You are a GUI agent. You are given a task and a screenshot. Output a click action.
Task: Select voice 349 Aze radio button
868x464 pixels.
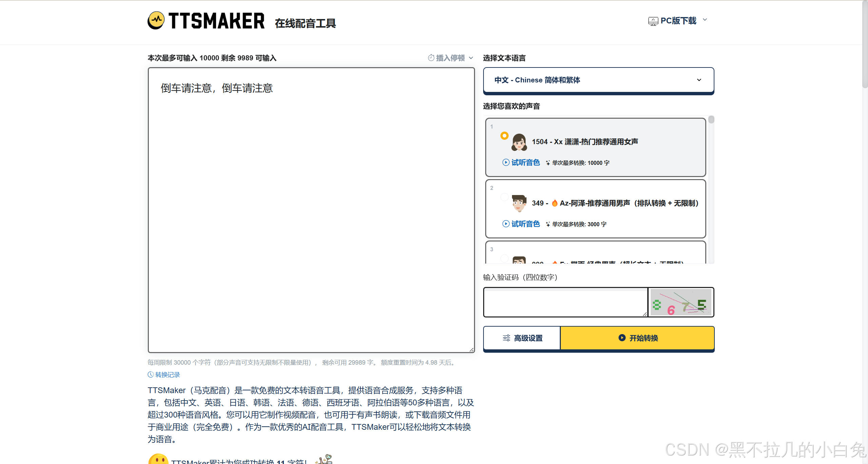click(505, 197)
